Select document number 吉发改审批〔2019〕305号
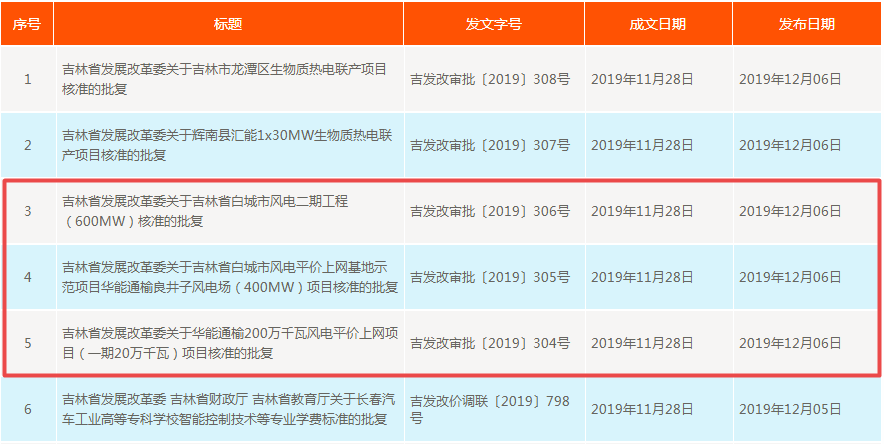Screen dimensions: 884x444 [x=490, y=277]
